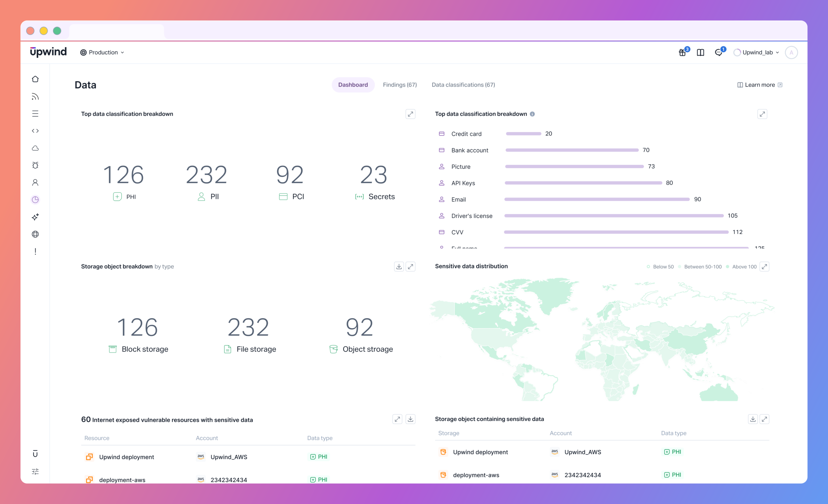The width and height of the screenshot is (828, 504).
Task: Click the Driver's license progress bar
Action: pyautogui.click(x=614, y=216)
